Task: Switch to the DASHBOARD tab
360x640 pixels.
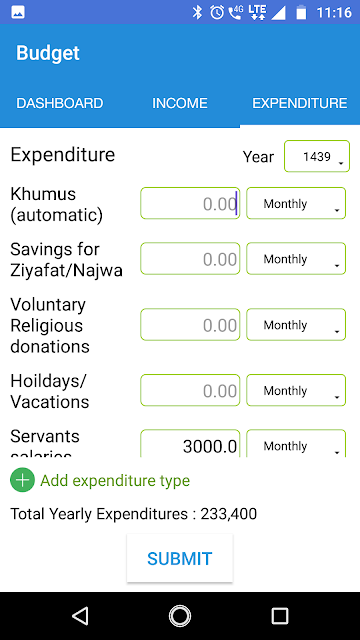Action: [60, 103]
